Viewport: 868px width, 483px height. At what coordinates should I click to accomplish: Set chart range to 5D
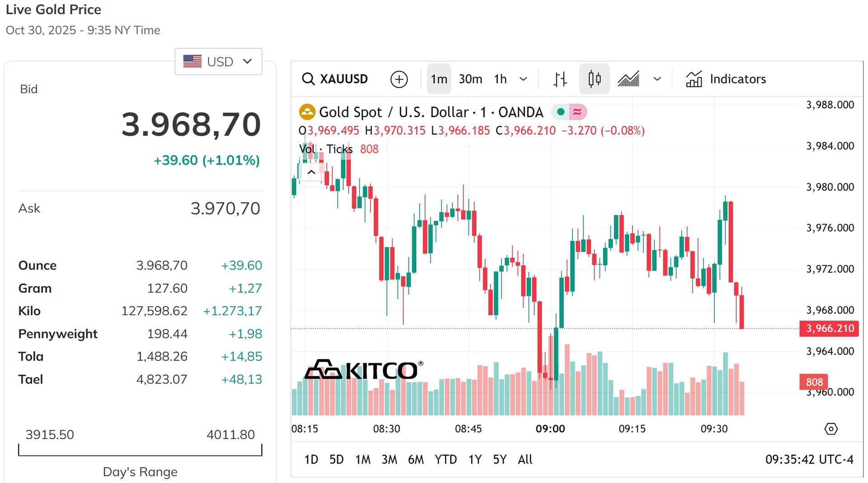336,459
